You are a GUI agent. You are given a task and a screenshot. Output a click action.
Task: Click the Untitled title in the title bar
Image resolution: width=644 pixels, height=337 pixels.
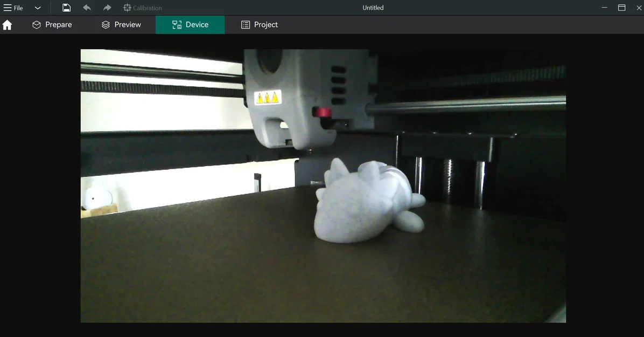tap(373, 8)
